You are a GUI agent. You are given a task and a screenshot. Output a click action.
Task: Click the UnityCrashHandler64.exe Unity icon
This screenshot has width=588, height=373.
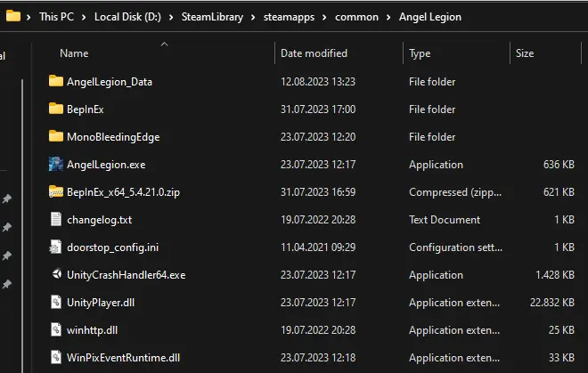[x=56, y=274]
